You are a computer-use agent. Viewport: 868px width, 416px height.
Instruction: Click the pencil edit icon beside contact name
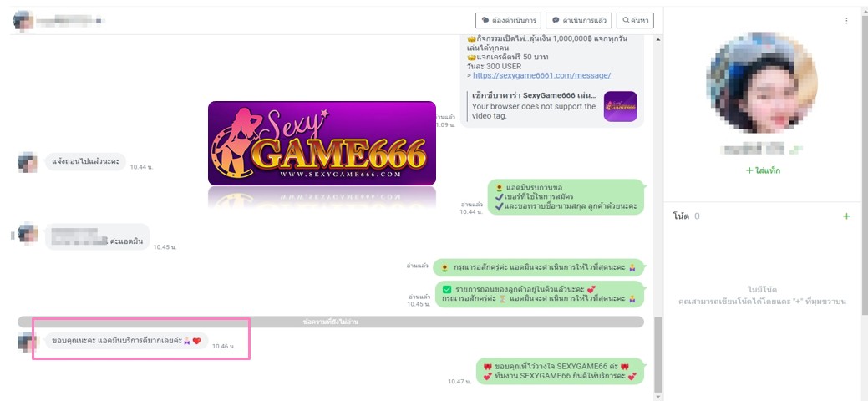point(798,150)
